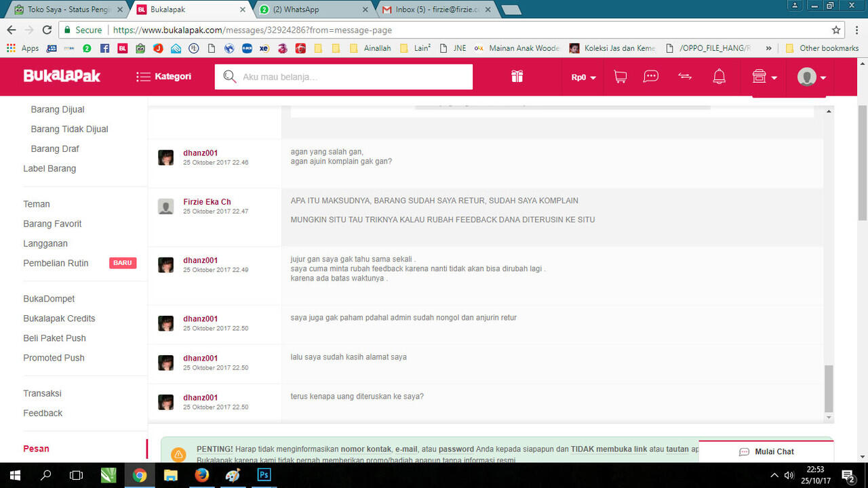Click the browser back arrow

(x=11, y=30)
